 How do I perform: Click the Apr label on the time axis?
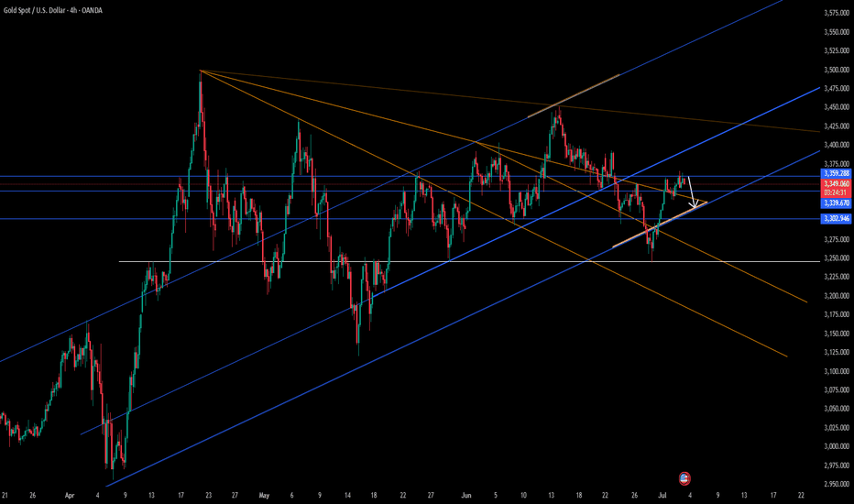69,495
